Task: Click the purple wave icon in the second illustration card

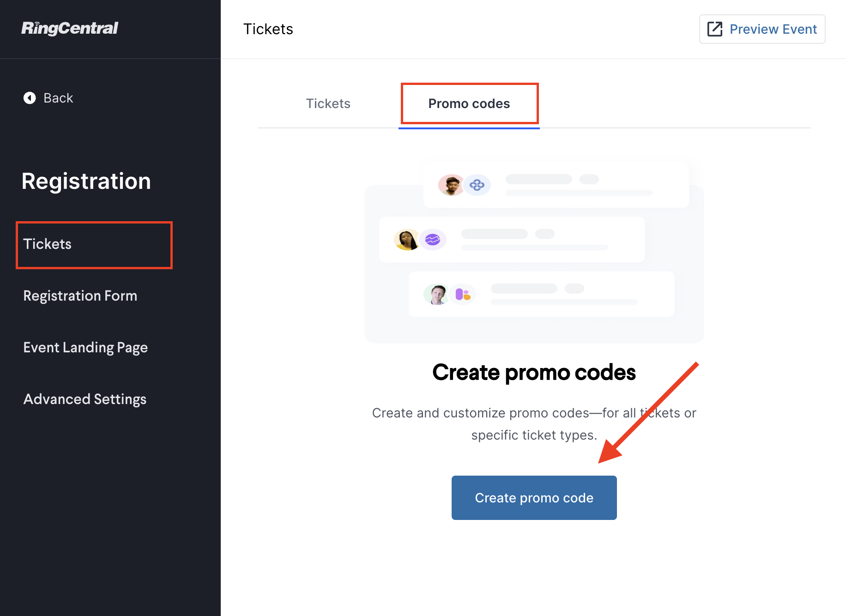Action: 433,240
